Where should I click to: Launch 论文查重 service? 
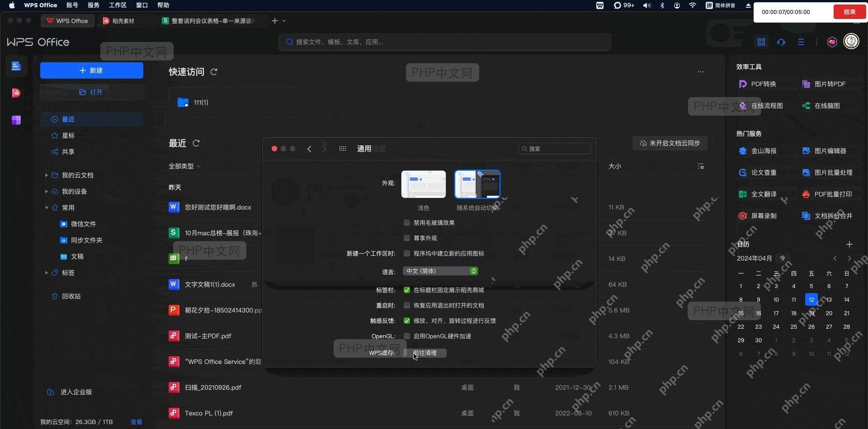(758, 173)
